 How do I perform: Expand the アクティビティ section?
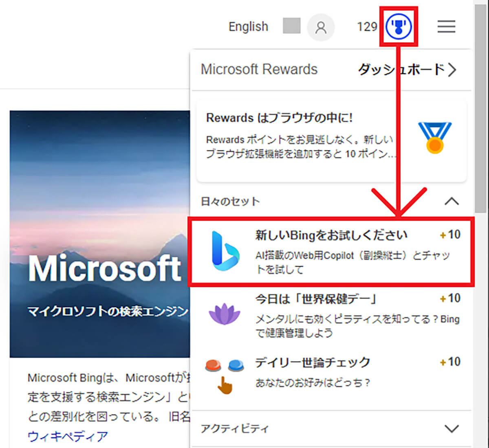pyautogui.click(x=452, y=428)
